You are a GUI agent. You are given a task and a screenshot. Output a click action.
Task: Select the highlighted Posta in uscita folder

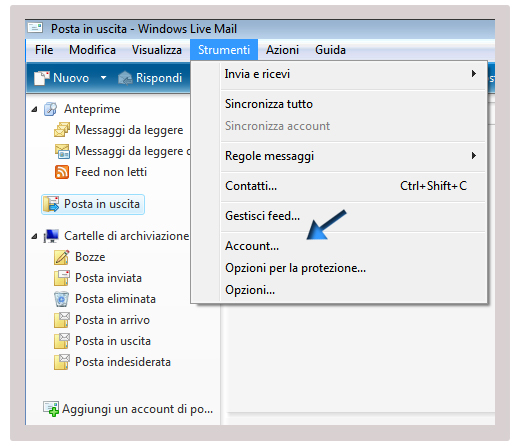[93, 204]
